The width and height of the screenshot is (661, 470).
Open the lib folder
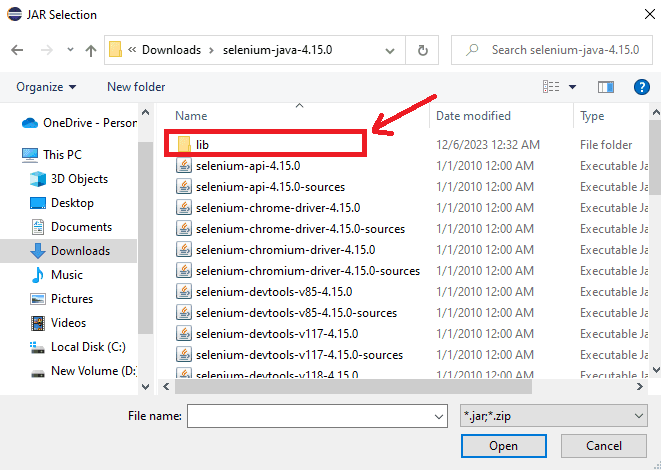[203, 145]
